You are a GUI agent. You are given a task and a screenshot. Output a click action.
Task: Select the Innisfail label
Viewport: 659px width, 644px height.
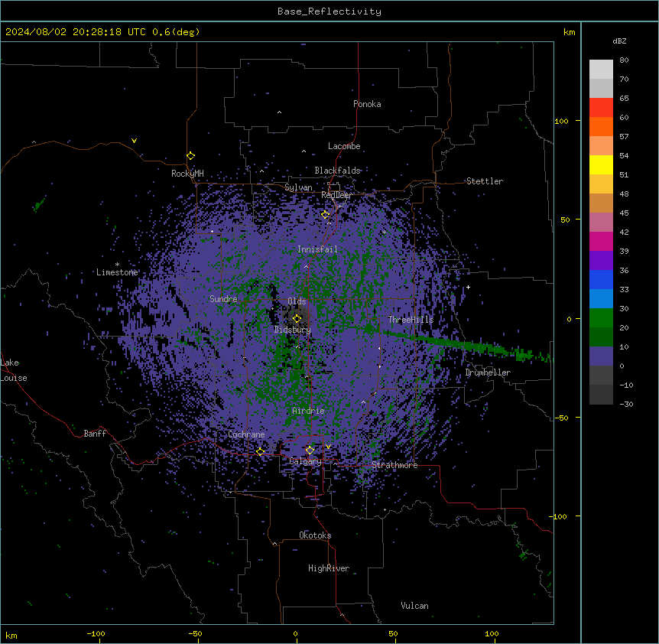[317, 249]
